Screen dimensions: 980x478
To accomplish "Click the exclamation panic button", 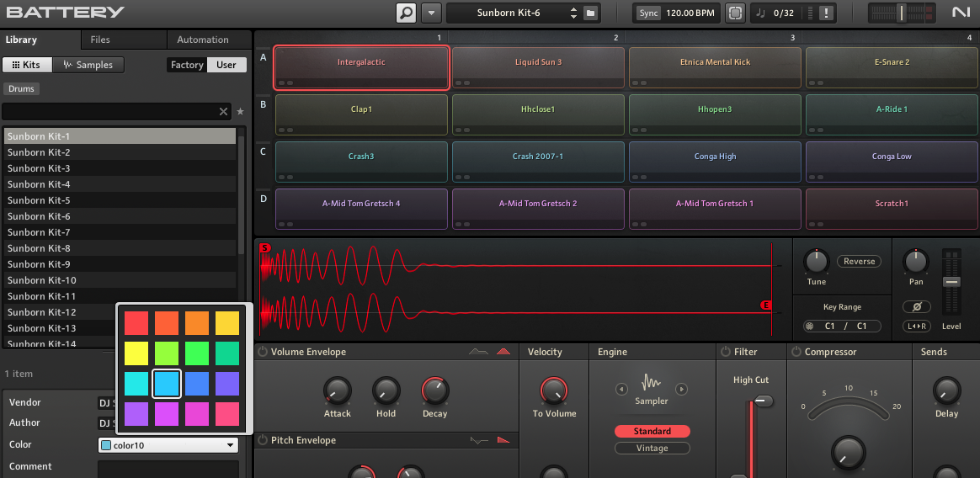I will click(x=827, y=13).
